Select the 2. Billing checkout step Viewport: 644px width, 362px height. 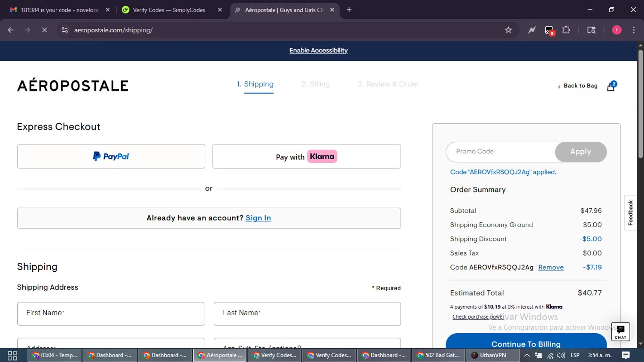(x=315, y=84)
